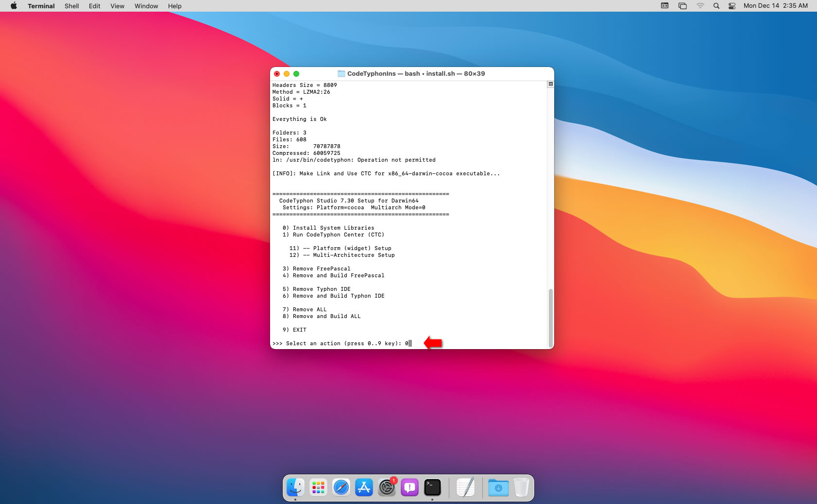Minimize the Terminal window
817x504 pixels.
point(287,74)
